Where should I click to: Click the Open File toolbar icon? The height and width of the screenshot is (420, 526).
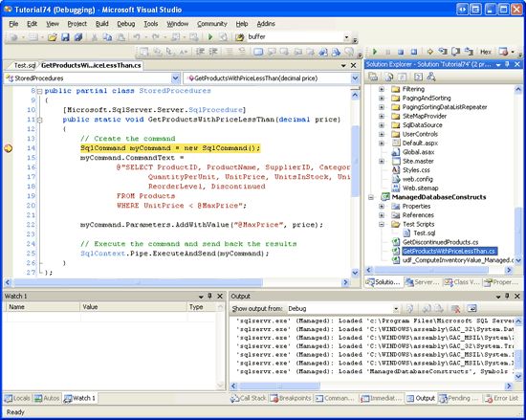click(x=53, y=37)
